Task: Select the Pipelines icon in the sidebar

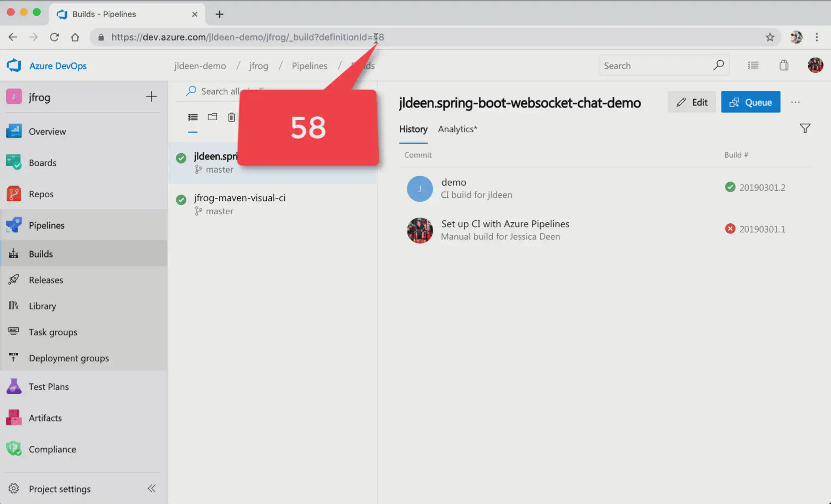Action: 14,225
